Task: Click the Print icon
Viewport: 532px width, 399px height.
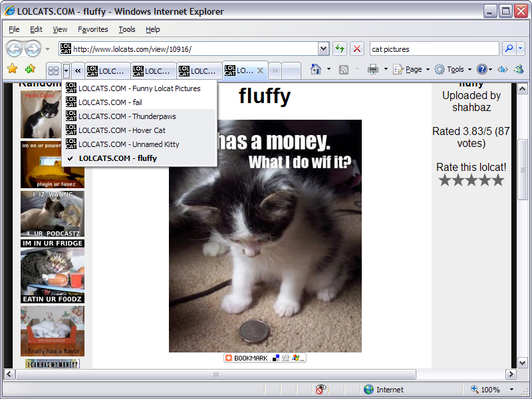Action: pos(373,69)
